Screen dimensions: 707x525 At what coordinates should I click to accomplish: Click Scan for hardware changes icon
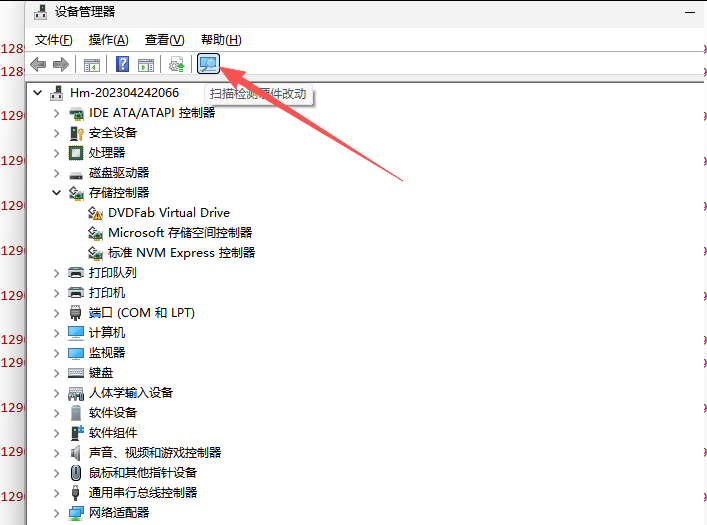[208, 64]
